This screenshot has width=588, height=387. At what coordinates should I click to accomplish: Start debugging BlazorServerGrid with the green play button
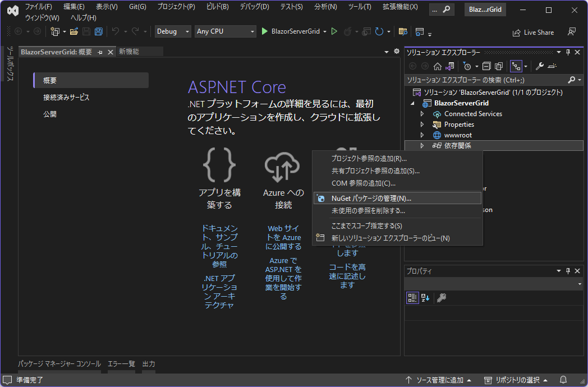[264, 31]
